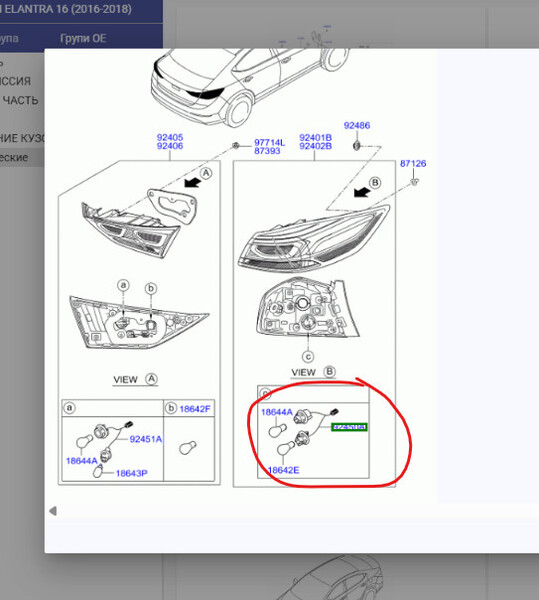This screenshot has width=539, height=600.
Task: Click part number 92405 label
Action: coord(170,137)
